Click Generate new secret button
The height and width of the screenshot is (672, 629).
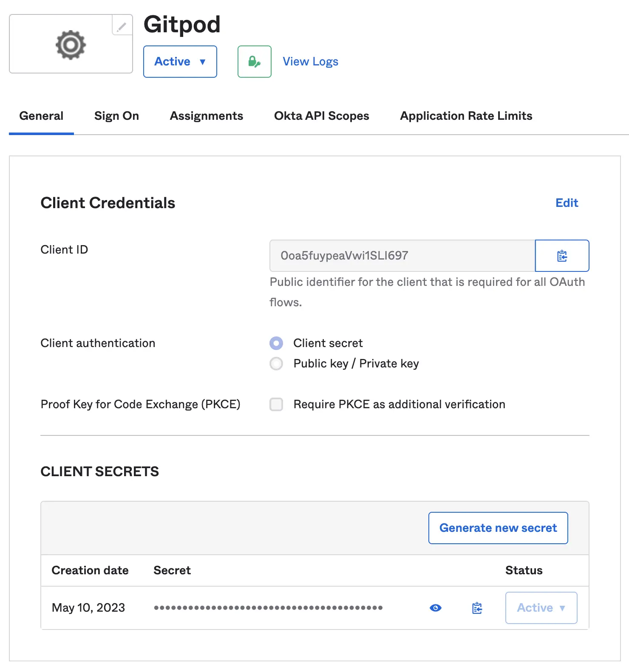click(498, 528)
